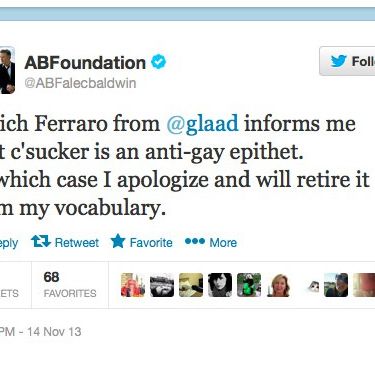Viewport: 375px width, 375px height.
Task: Click the Favorite star icon
Action: (118, 241)
